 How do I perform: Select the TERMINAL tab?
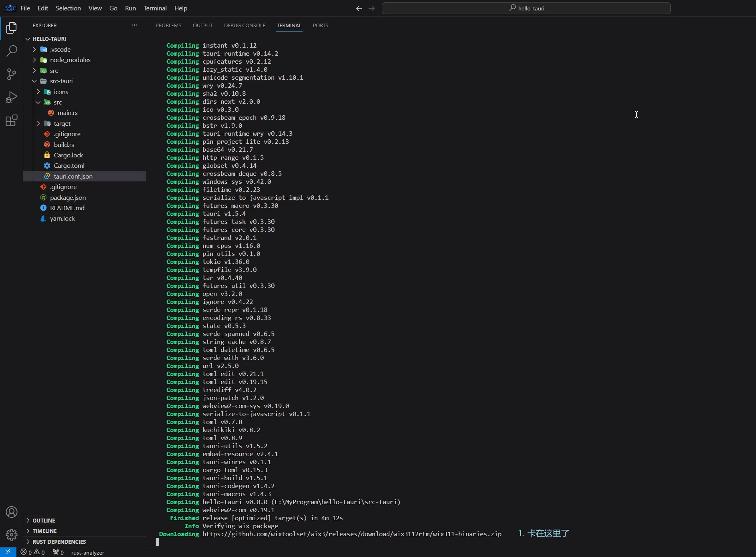tap(289, 25)
